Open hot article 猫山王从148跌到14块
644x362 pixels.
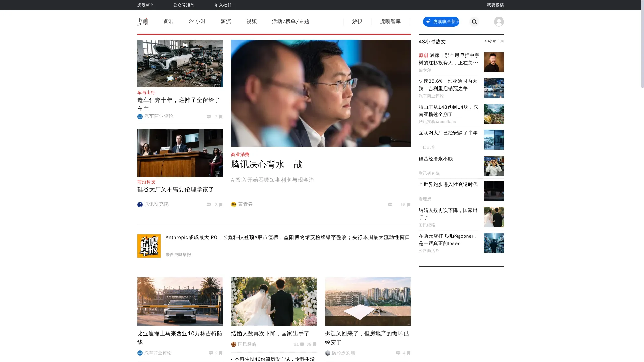448,111
